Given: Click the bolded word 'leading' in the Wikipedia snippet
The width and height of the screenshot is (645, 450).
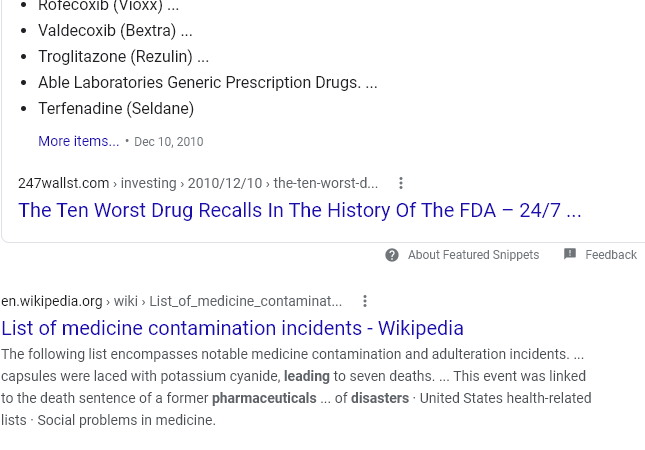Looking at the screenshot, I should click(306, 376).
